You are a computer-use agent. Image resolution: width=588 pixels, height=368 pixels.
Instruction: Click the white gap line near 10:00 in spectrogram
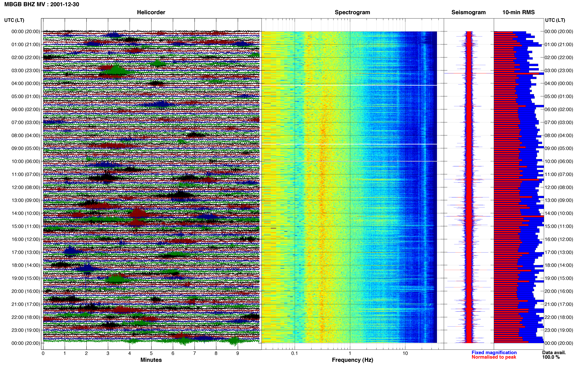(x=349, y=161)
